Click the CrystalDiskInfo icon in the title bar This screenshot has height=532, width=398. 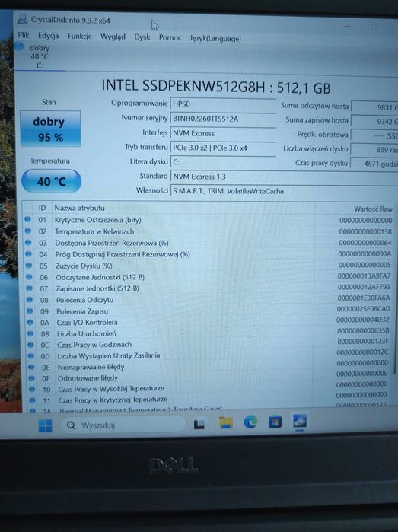tap(22, 19)
